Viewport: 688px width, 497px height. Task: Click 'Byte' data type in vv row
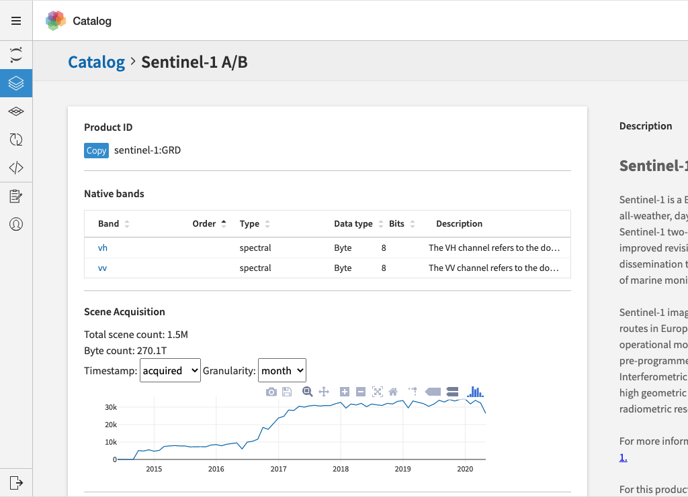tap(343, 268)
